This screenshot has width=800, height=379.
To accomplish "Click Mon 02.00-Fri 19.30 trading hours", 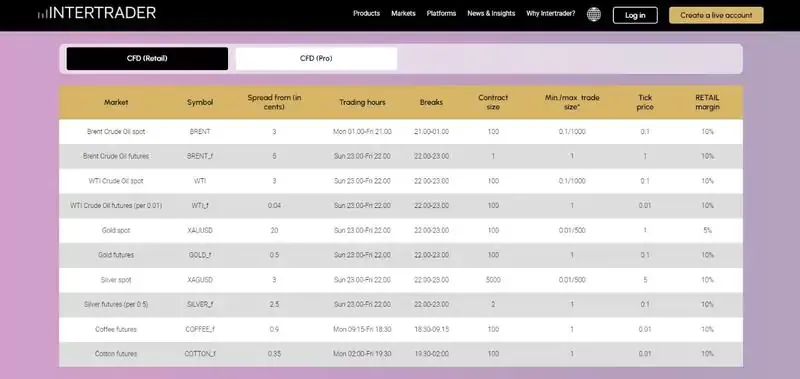I will tap(362, 354).
